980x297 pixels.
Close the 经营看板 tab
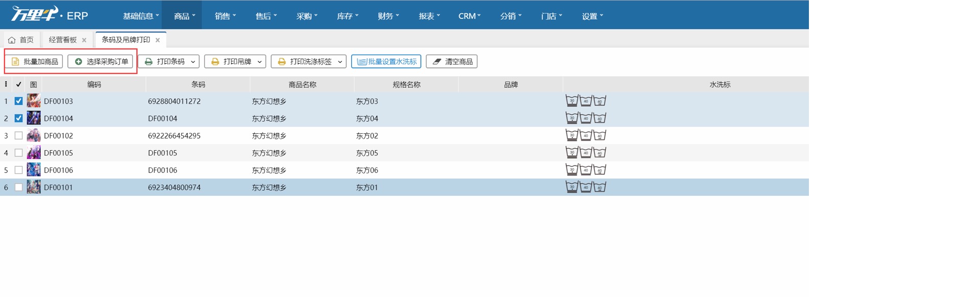[x=84, y=40]
